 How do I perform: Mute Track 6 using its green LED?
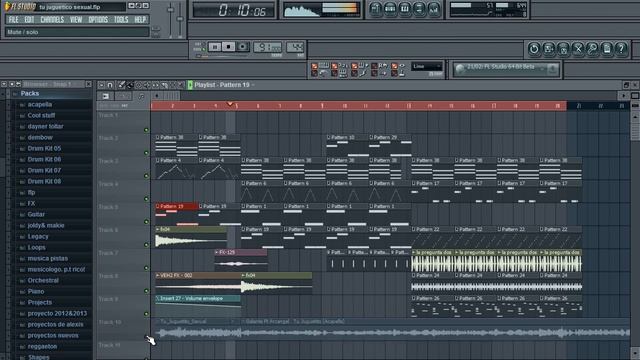tap(146, 245)
